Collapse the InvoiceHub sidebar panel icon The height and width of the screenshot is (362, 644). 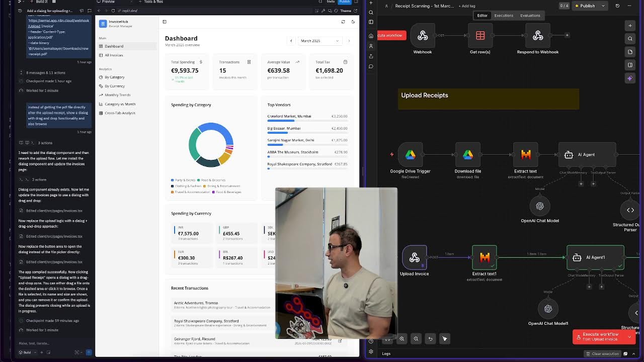(164, 22)
